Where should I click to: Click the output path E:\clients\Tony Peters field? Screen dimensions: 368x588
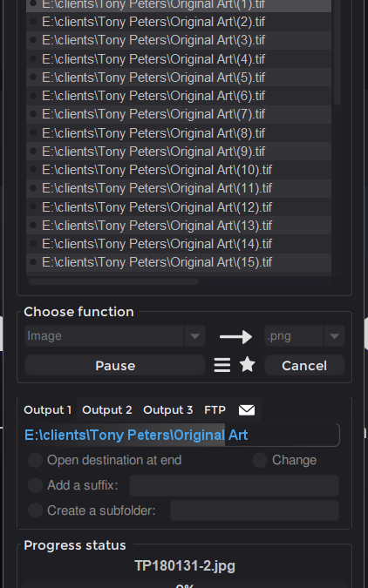[182, 435]
